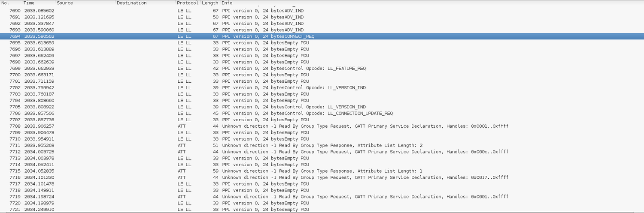Click the Time column header
The image size is (644, 213).
[39, 3]
